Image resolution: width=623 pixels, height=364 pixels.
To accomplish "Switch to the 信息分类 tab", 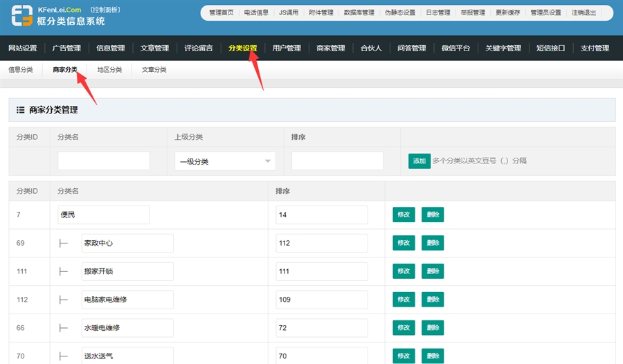I will 21,70.
